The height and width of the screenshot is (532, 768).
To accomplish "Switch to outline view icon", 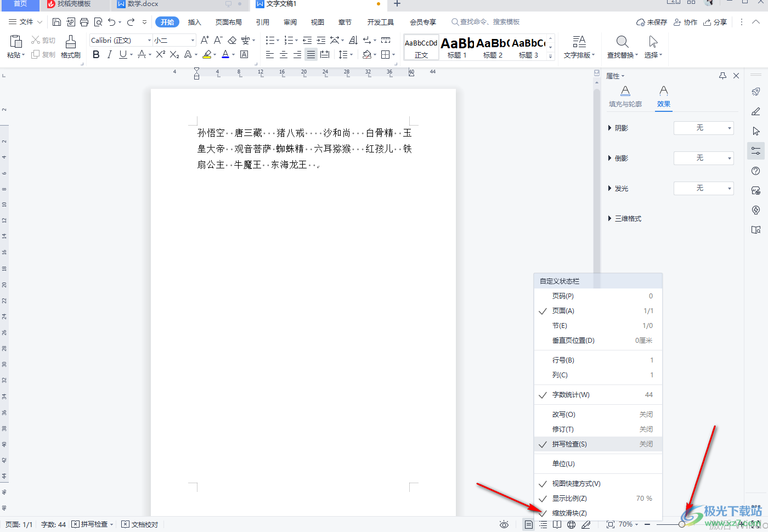I will click(x=543, y=524).
